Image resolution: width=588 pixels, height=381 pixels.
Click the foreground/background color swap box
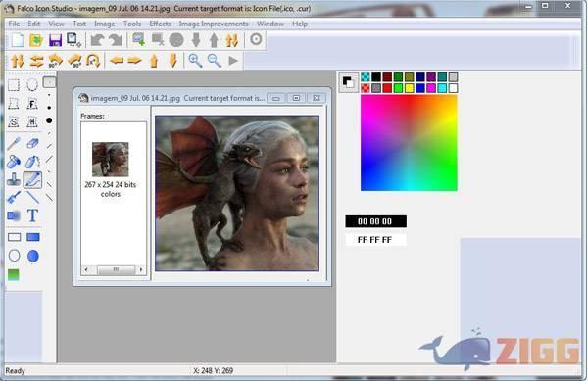[348, 82]
